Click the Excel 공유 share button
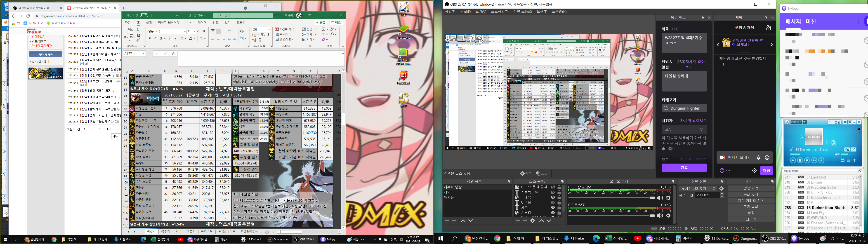Screen dimensions: 868x244 321,23
